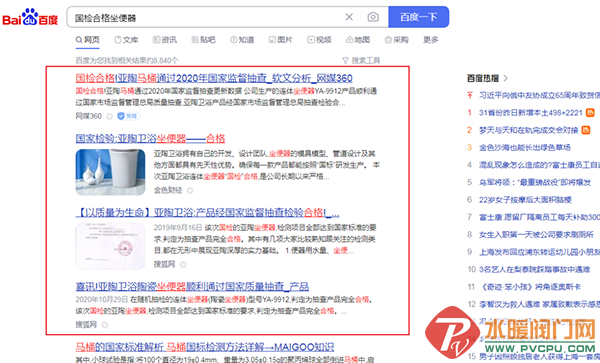Open hot search 金色沙海也能长出绿色草场
The image size is (600, 363).
coord(525,148)
